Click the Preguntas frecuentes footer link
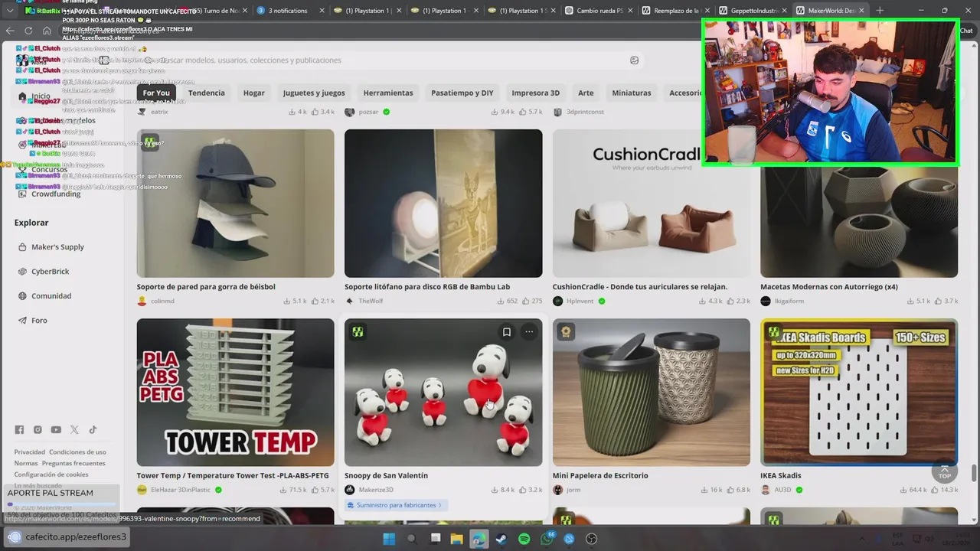Viewport: 980px width, 551px height. (x=73, y=463)
